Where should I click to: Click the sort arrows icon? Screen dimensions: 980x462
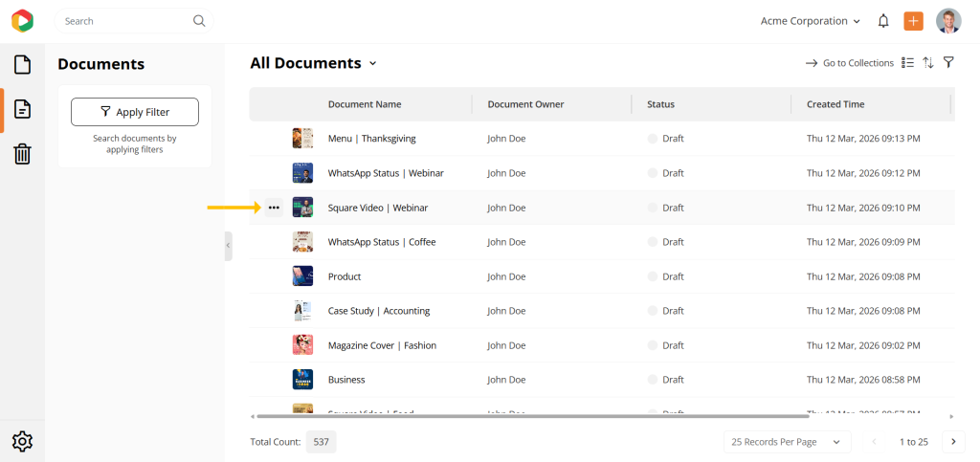click(x=928, y=63)
